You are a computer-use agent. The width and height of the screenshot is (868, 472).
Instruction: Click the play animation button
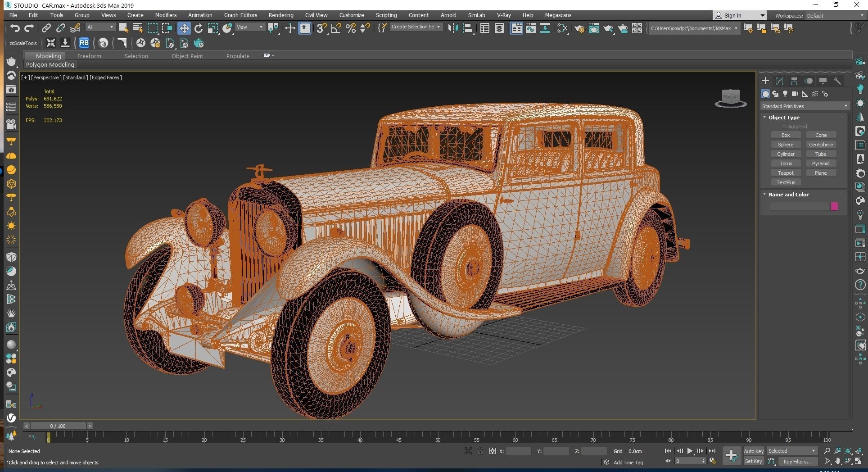pos(690,451)
